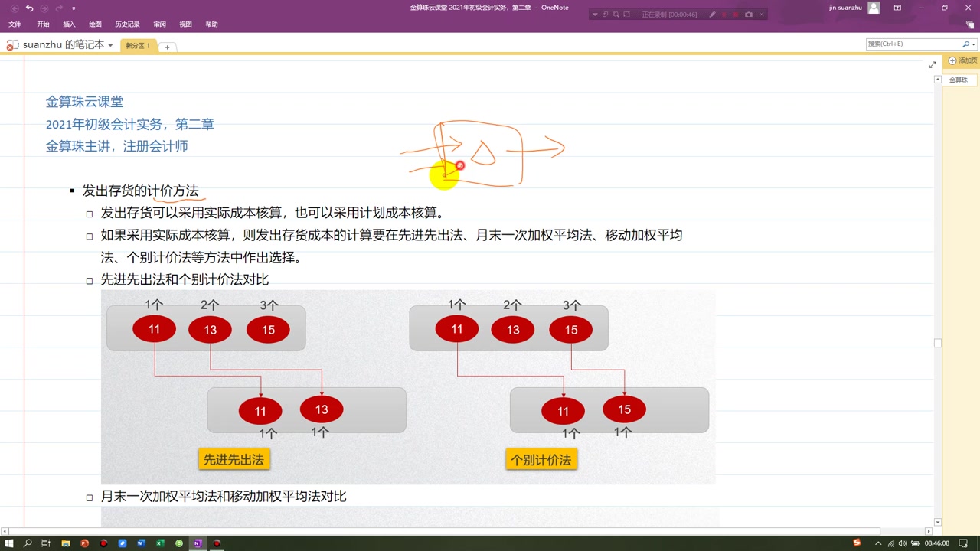The width and height of the screenshot is (980, 551).
Task: Click the Redo arrow in quick access toolbar
Action: pos(58,8)
